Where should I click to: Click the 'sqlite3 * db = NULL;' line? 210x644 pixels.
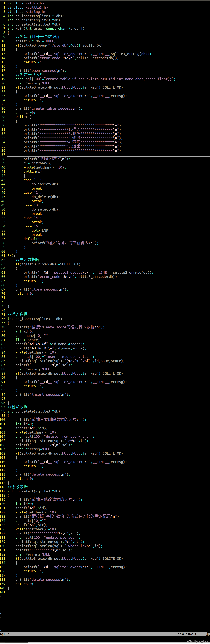36,41
